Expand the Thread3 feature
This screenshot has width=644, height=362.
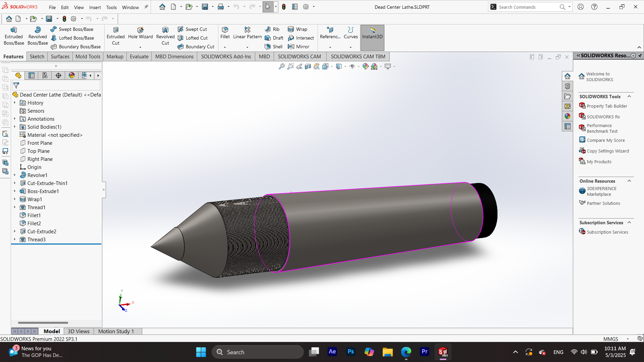point(15,240)
